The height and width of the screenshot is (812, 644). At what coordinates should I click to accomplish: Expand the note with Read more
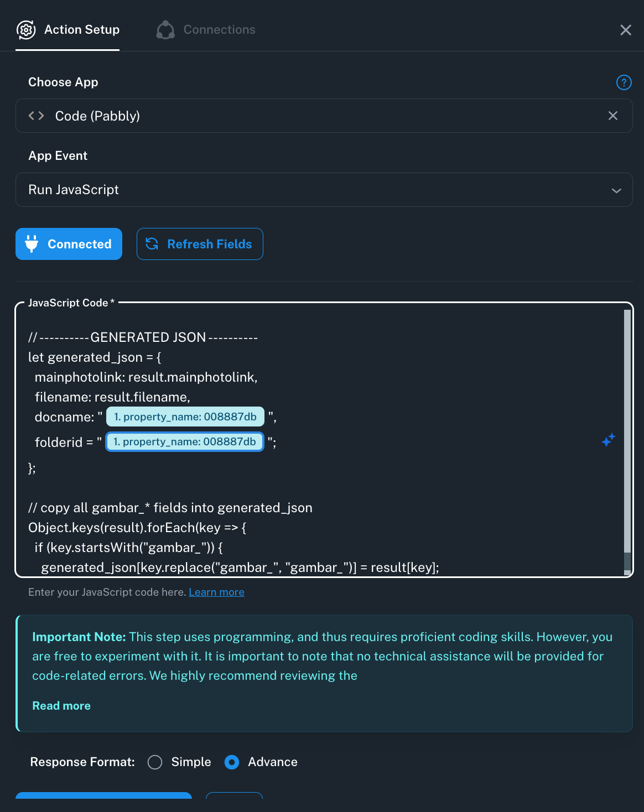(x=61, y=706)
